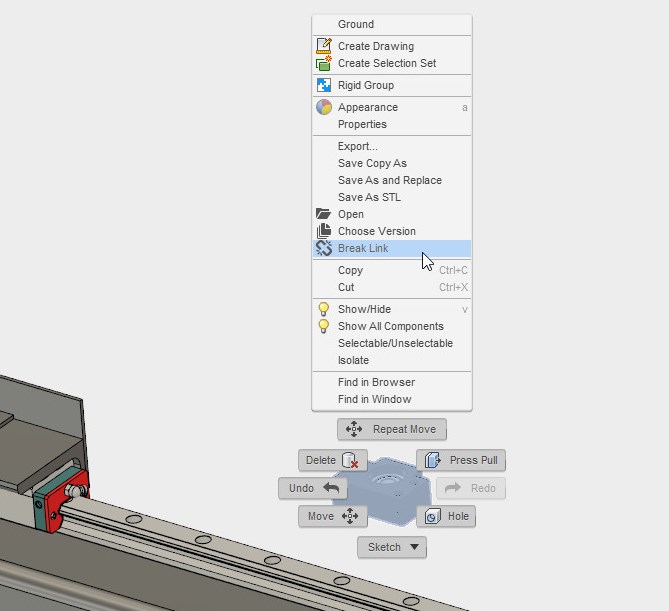This screenshot has width=669, height=611.
Task: Select Cut from the context menu
Action: click(x=392, y=288)
